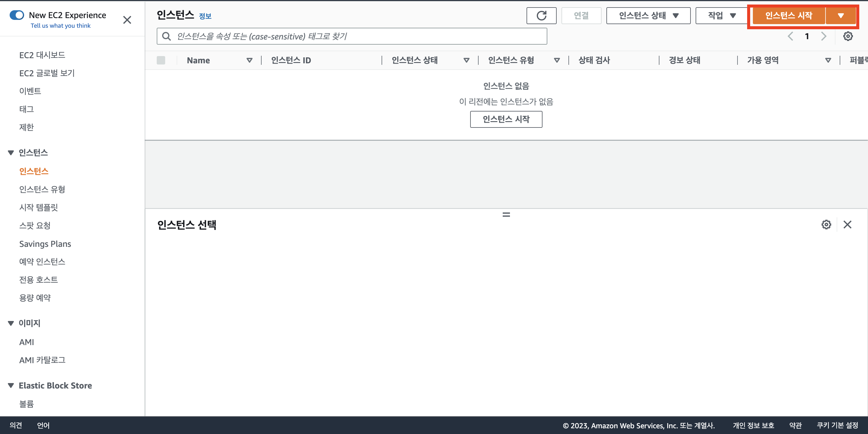The image size is (868, 434).
Task: Collapse the Elastic Block Store section
Action: click(x=11, y=385)
